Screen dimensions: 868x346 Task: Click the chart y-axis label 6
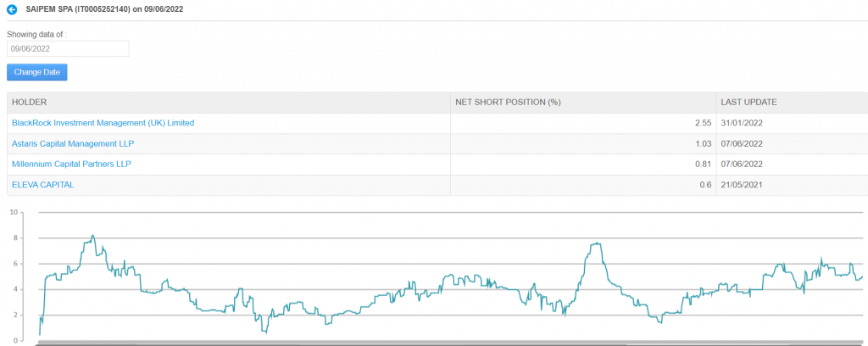16,264
